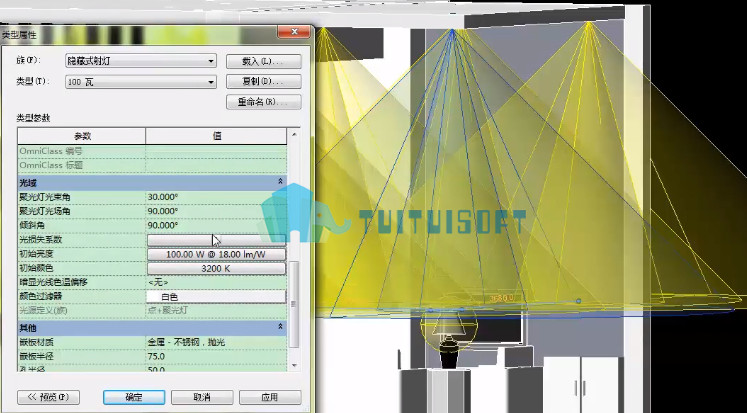Click the 光损失系数 value button

click(216, 240)
